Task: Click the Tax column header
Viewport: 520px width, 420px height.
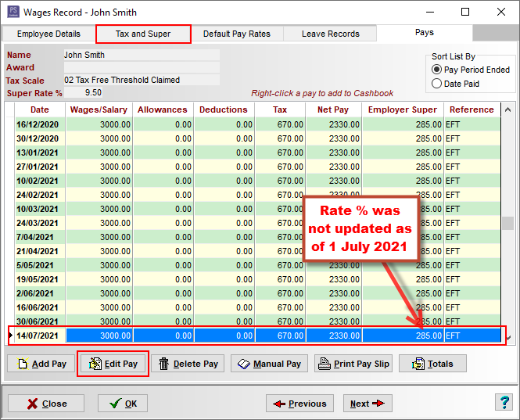Action: (280, 109)
